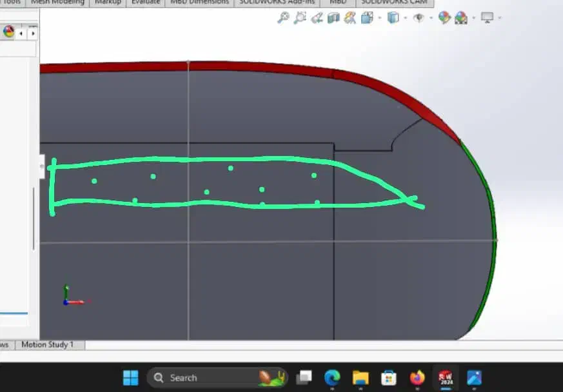Open the DisplayManager appearance tab
This screenshot has height=392, width=563.
(x=8, y=32)
